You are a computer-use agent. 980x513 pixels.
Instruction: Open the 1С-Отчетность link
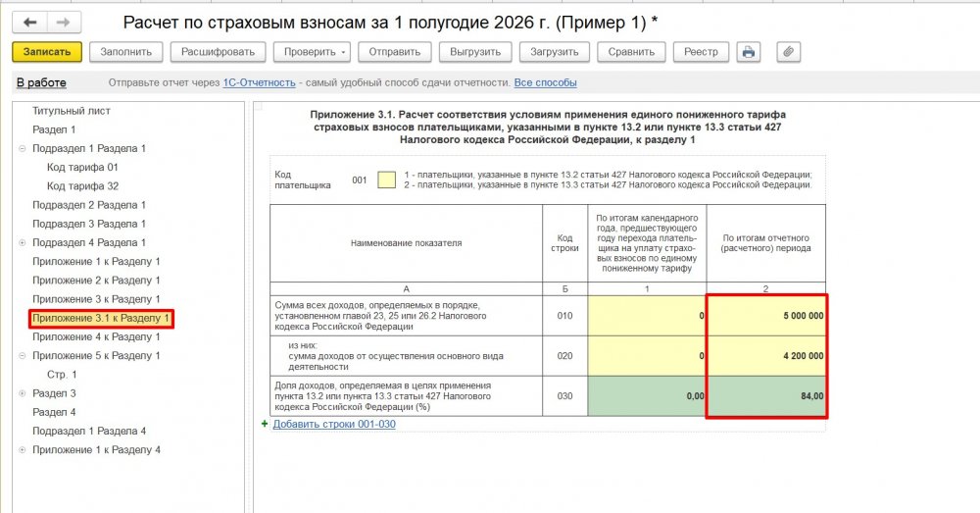pos(260,82)
